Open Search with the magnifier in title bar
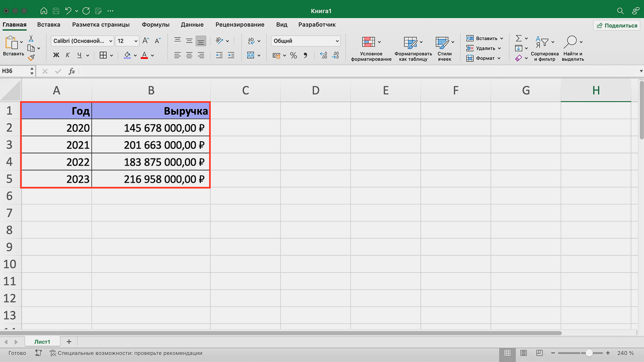The width and height of the screenshot is (644, 362). pyautogui.click(x=620, y=11)
